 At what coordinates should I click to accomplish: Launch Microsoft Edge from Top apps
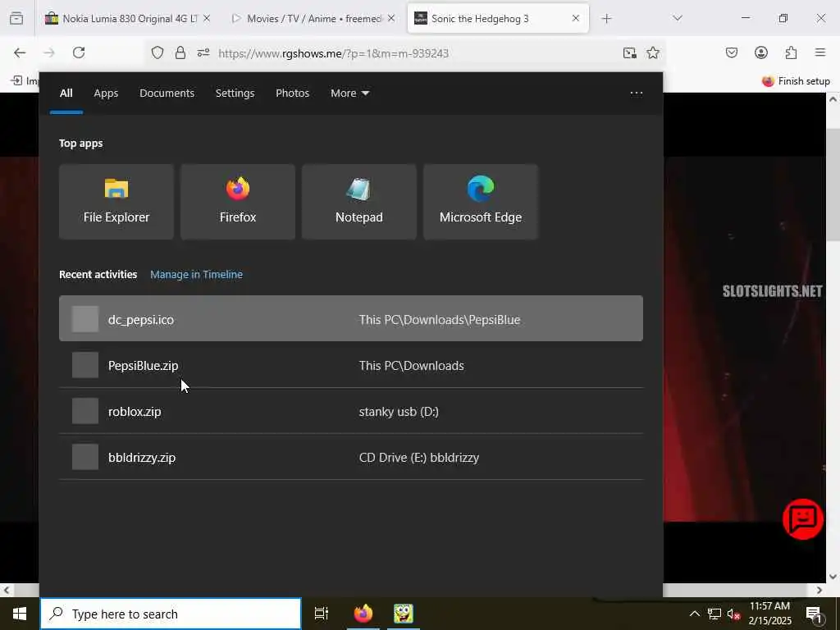click(x=481, y=202)
